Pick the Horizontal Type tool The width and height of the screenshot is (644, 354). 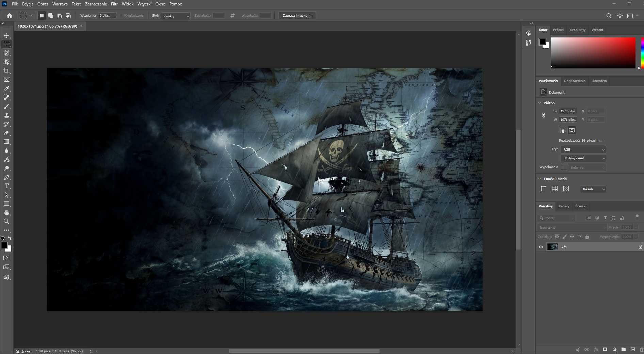[6, 186]
